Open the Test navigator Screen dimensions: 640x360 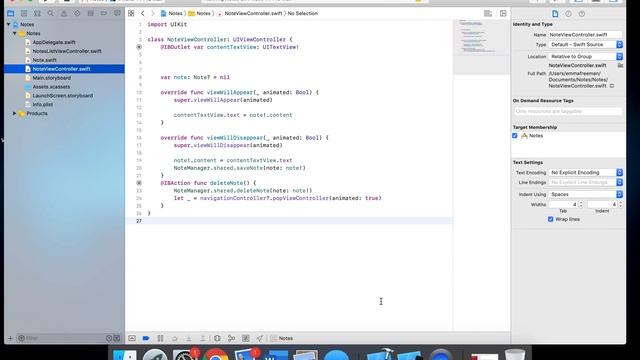[77, 13]
